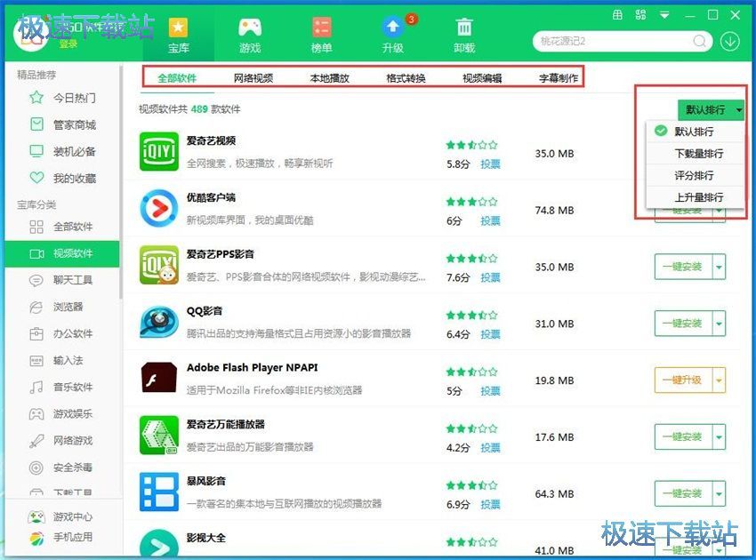Rate 暴风影音 using its star rating
This screenshot has width=756, height=560.
tap(471, 485)
